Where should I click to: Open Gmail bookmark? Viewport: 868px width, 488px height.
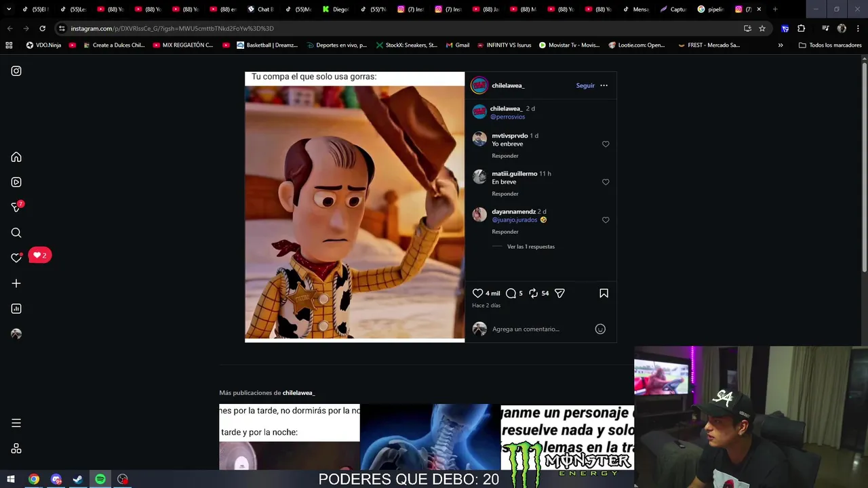click(457, 45)
